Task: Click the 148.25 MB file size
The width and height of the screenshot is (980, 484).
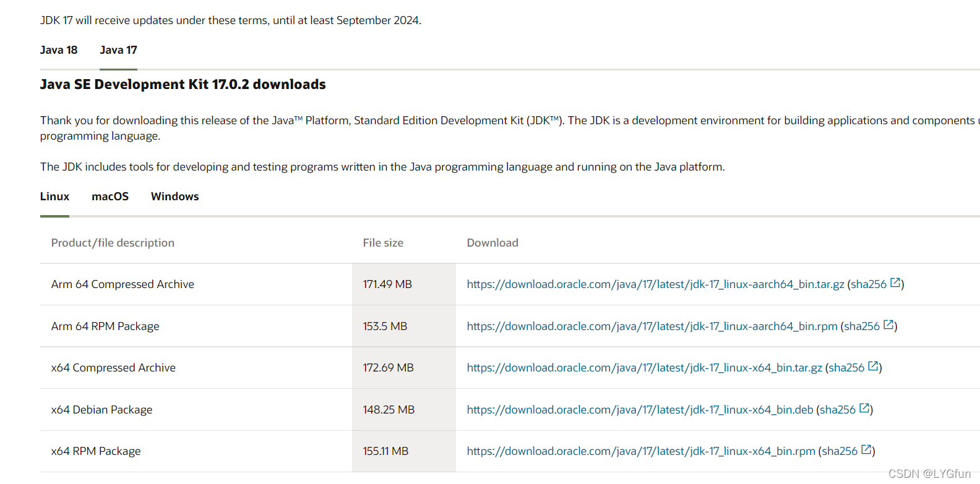Action: (389, 410)
